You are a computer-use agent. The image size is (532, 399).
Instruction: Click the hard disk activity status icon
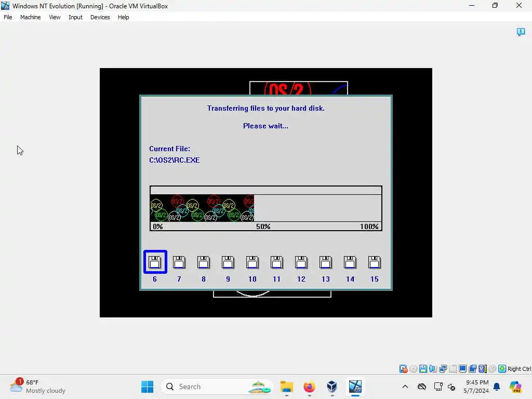403,369
